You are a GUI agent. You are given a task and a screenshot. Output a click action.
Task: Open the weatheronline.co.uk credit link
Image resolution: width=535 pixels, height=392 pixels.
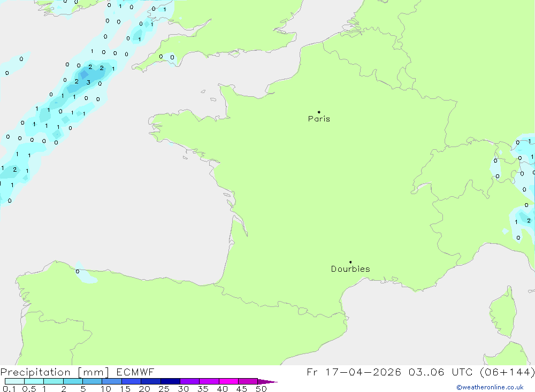(490, 387)
